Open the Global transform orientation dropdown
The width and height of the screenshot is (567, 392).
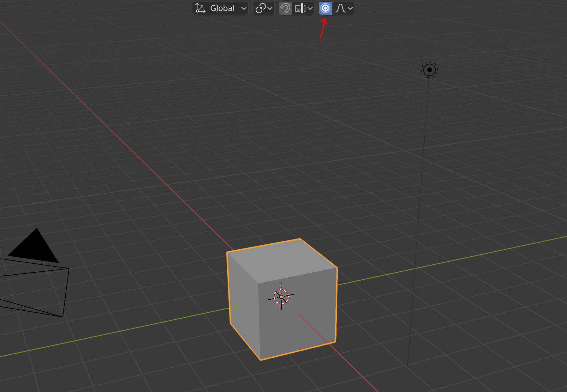(x=220, y=8)
